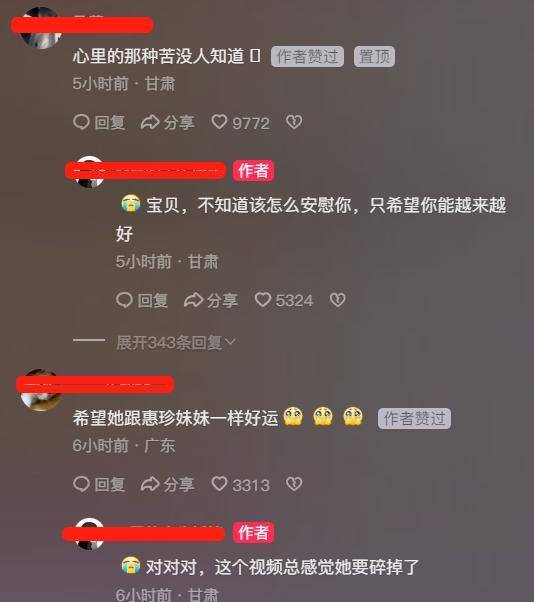Screen dimensions: 534x602
Task: Like the 惠珍妹妹 comment with 3313 likes
Action: 240,485
